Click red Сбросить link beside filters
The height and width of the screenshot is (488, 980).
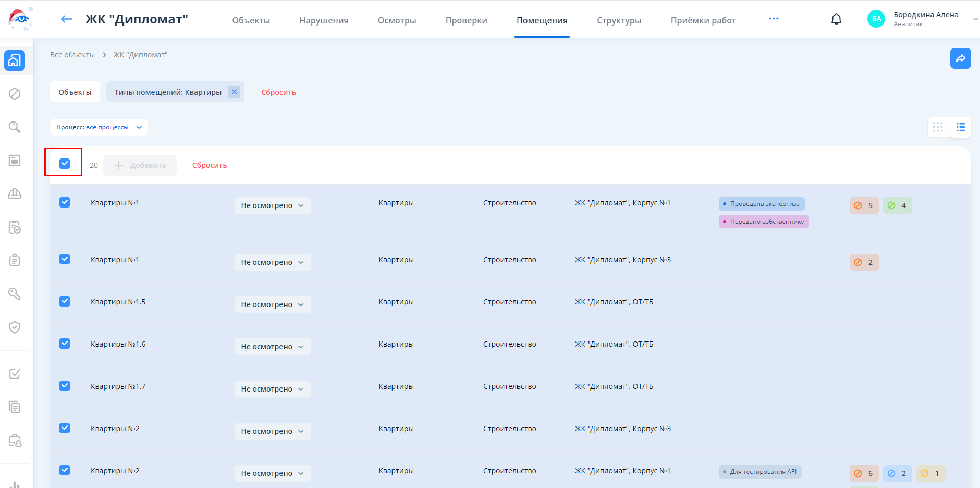pos(278,92)
